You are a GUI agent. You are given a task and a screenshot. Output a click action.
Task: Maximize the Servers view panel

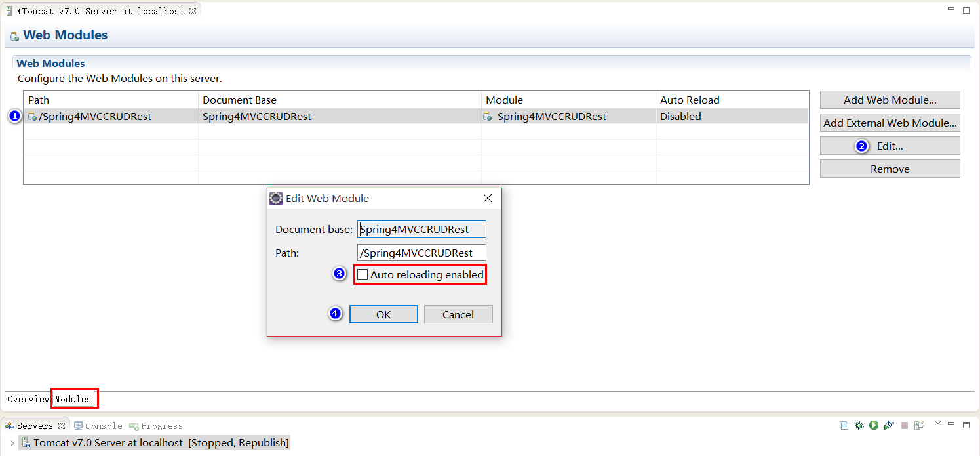[x=966, y=425]
